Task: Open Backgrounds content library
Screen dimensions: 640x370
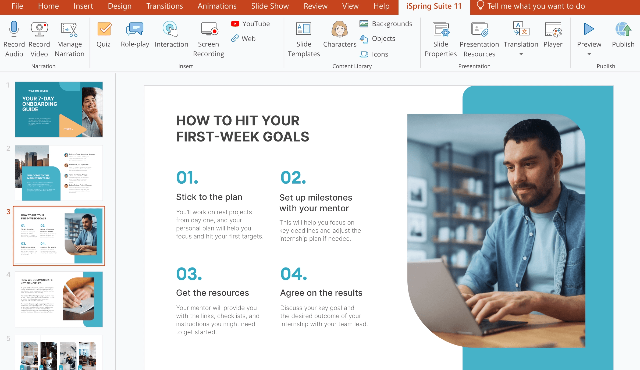Action: pos(386,24)
